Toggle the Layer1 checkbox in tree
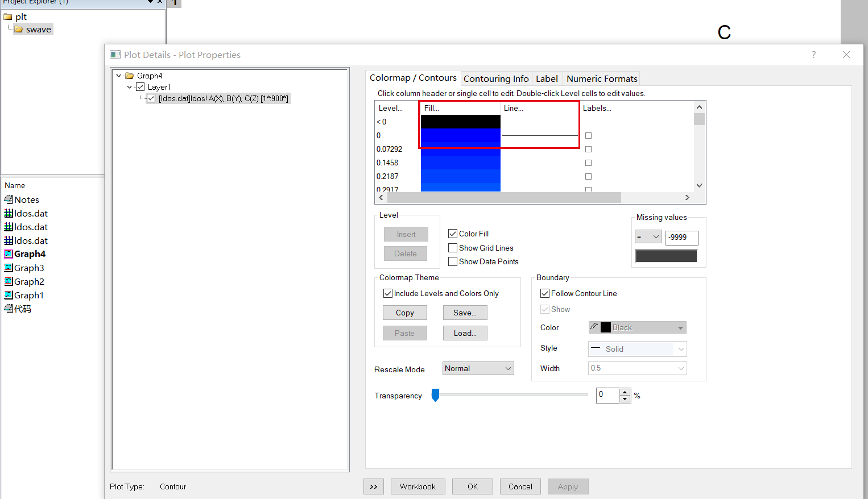The height and width of the screenshot is (499, 868). click(x=140, y=87)
